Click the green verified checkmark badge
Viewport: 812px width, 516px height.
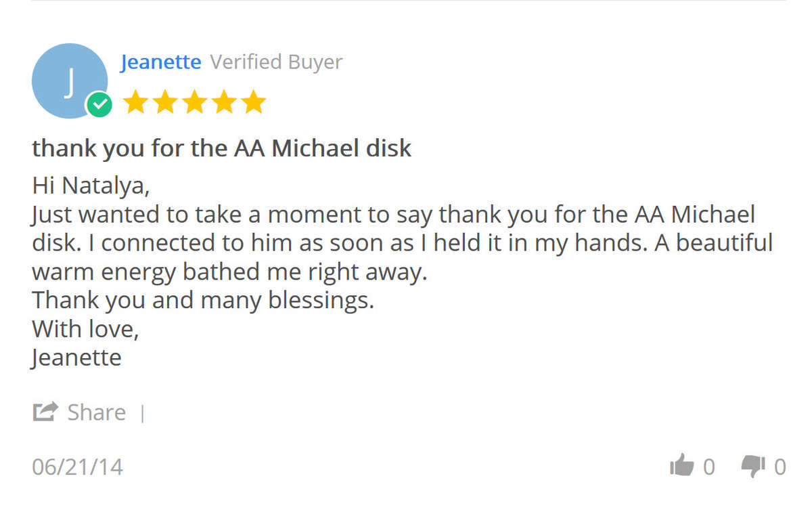click(x=99, y=105)
